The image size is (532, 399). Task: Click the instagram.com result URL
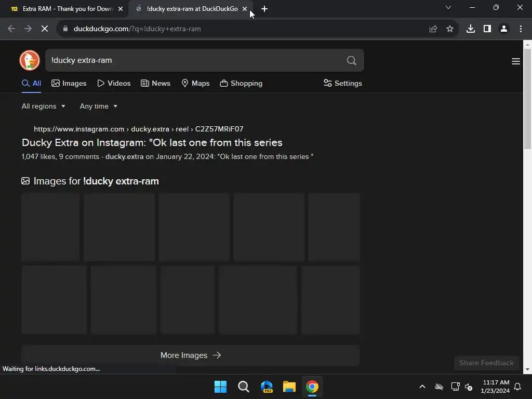pyautogui.click(x=138, y=129)
